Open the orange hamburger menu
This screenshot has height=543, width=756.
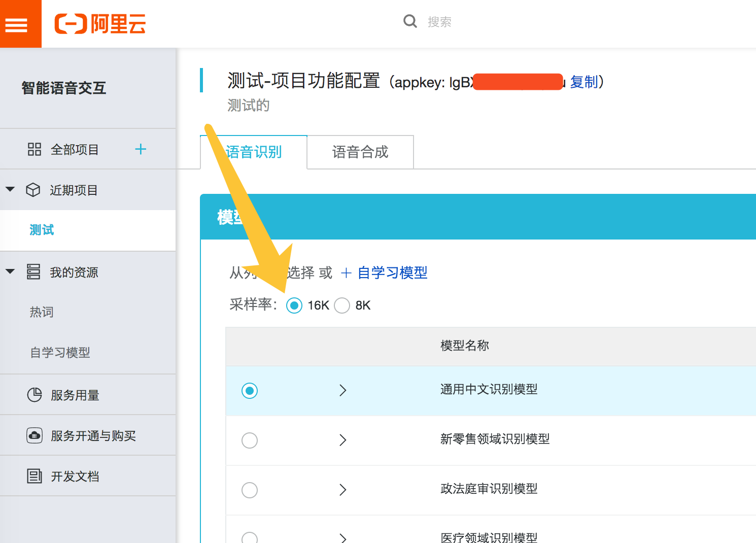[16, 24]
